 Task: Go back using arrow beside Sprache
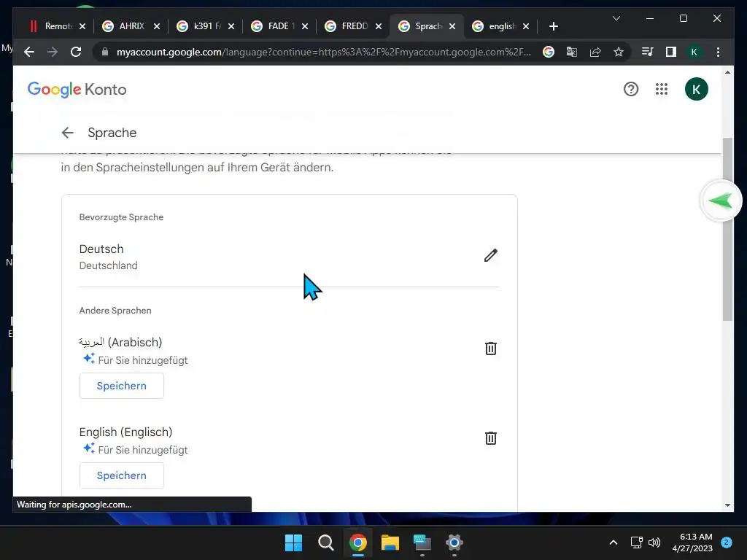[68, 133]
